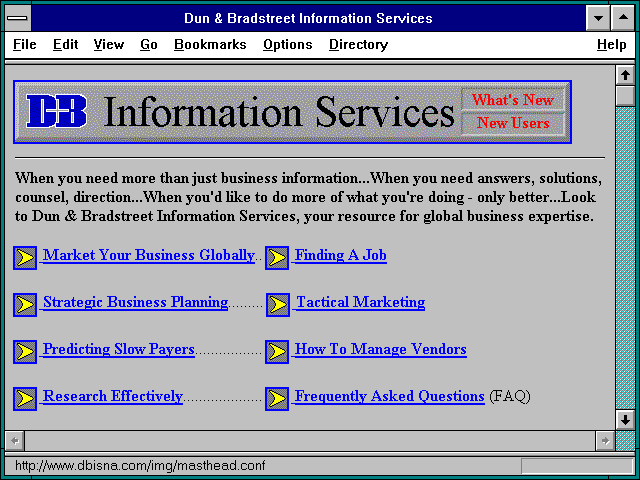Image resolution: width=640 pixels, height=480 pixels.
Task: Minimize the window with the title bar down arrow
Action: (x=598, y=18)
